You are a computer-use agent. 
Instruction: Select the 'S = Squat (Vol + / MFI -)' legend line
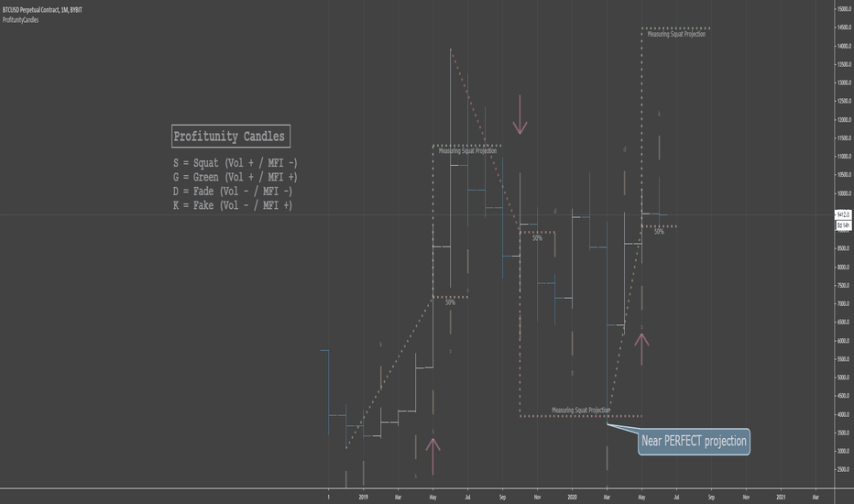tap(235, 163)
